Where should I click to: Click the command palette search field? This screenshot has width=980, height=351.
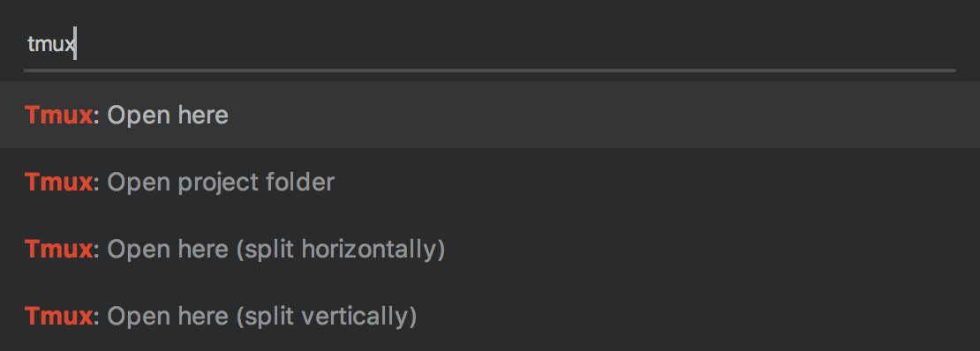click(490, 44)
